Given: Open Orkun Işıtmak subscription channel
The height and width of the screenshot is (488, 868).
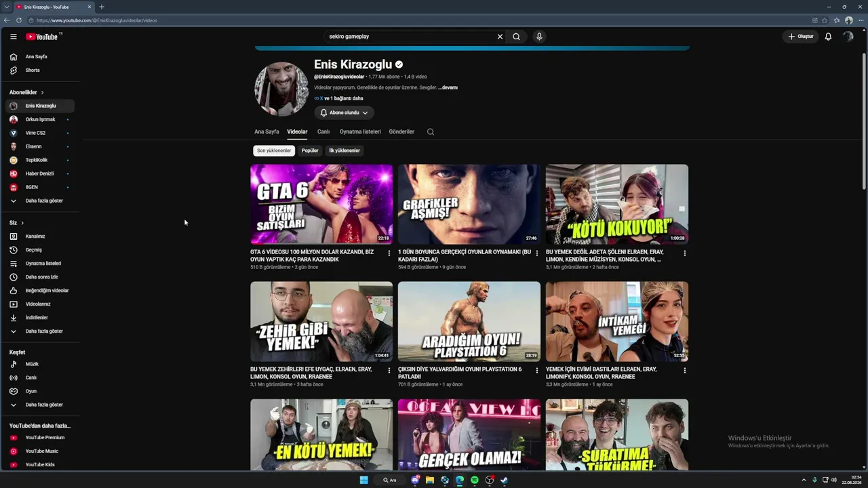Looking at the screenshot, I should 41,120.
